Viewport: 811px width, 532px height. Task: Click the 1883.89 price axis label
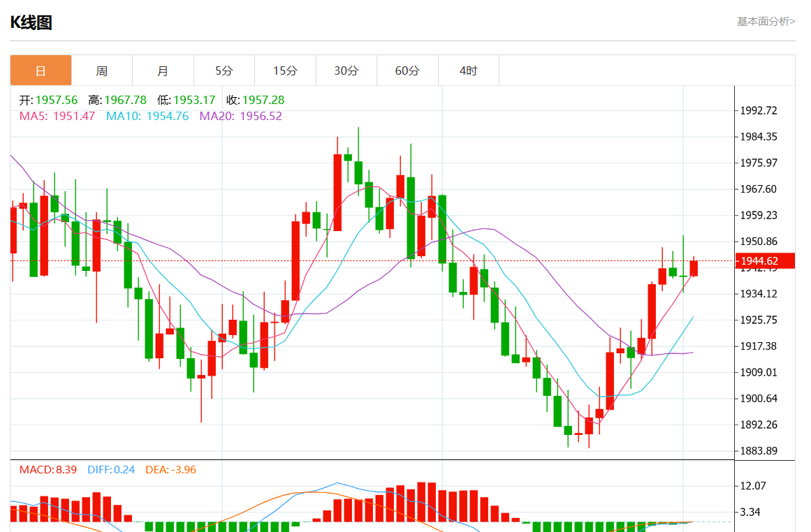[x=759, y=451]
